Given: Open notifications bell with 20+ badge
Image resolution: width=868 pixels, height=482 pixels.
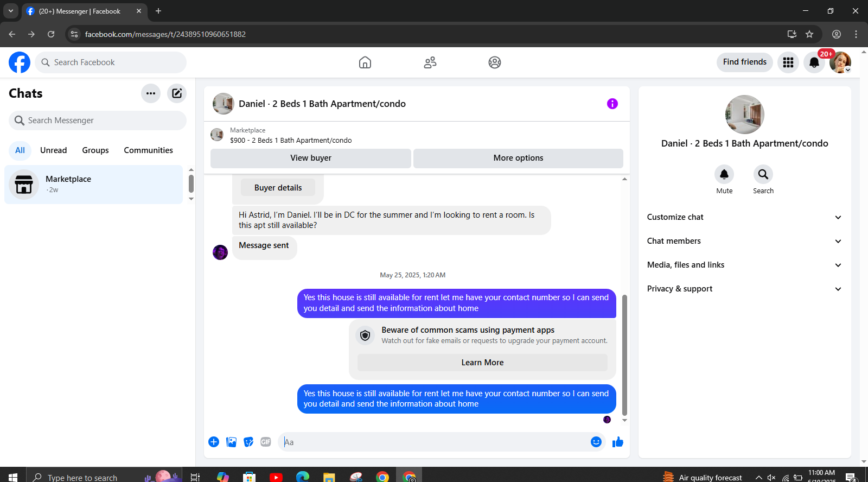Looking at the screenshot, I should coord(814,62).
